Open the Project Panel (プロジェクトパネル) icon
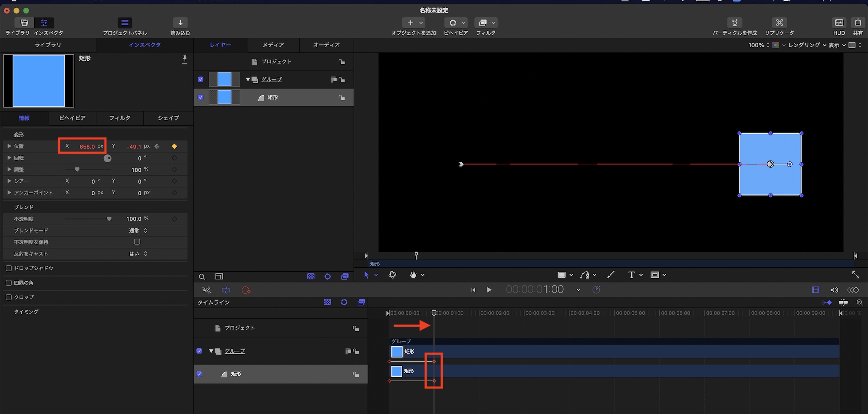 point(125,23)
